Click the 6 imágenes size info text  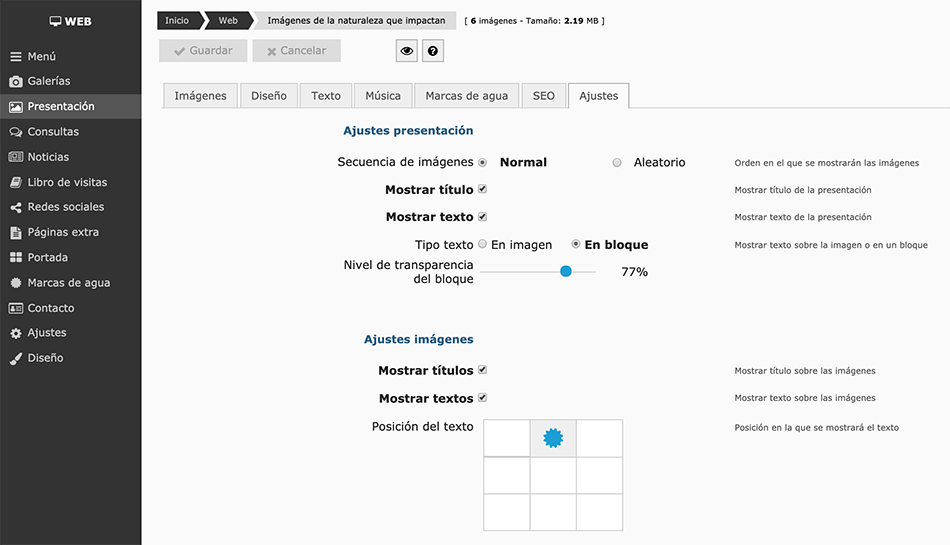[534, 21]
